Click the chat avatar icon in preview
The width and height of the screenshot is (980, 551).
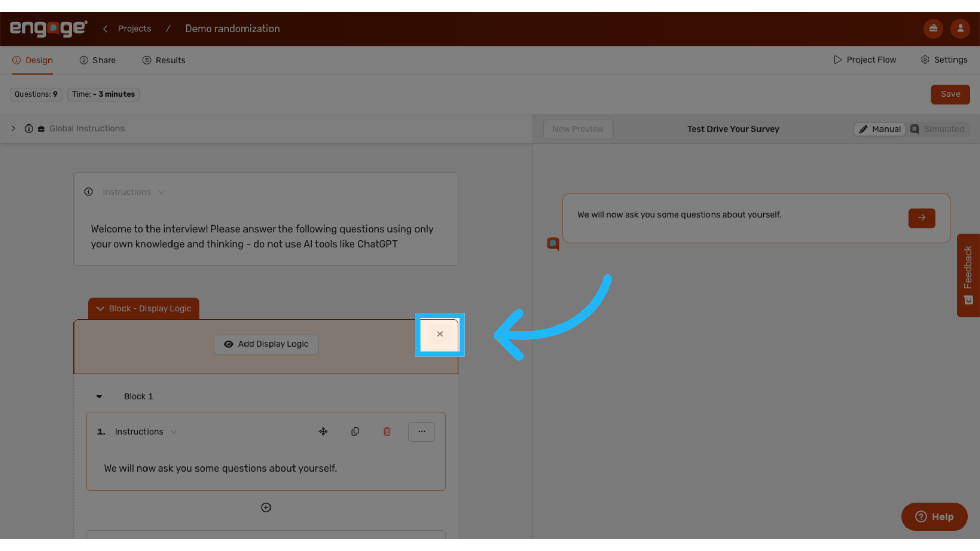tap(553, 244)
